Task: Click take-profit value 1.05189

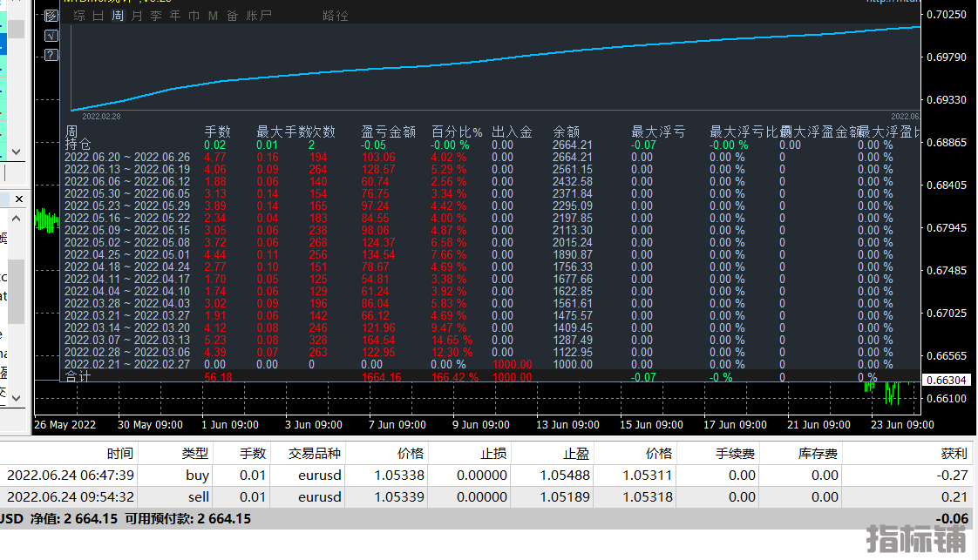Action: coord(565,497)
